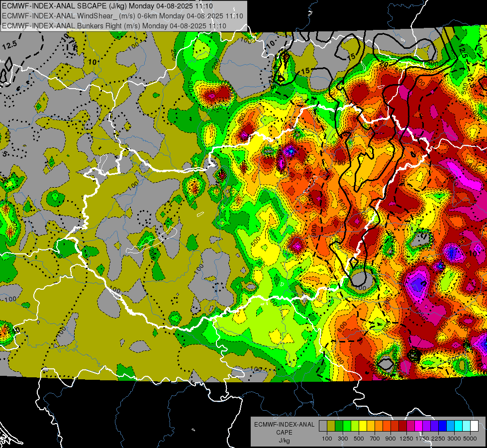Image resolution: width=487 pixels, height=448 pixels.
Task: Click the bright green legend swatch
Action: [x=347, y=426]
